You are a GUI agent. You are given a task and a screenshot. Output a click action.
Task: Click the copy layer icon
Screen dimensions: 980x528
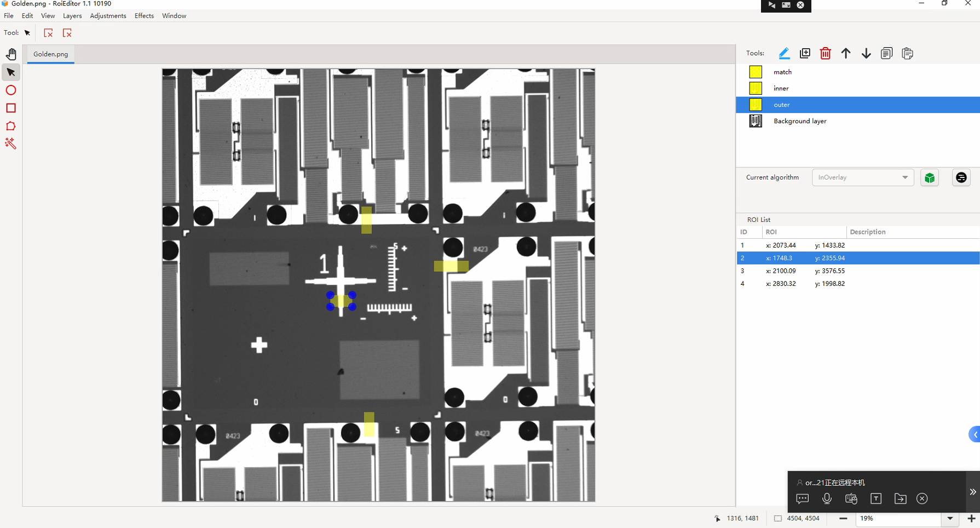tap(886, 53)
